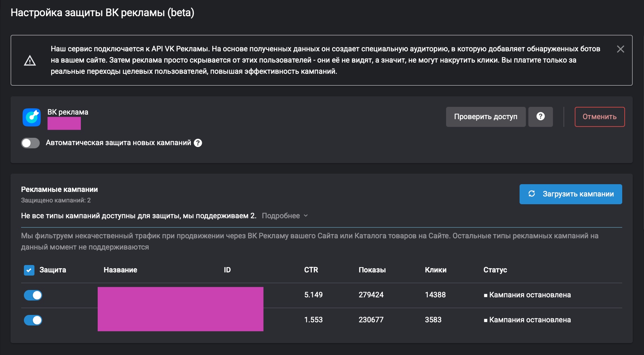Click the CTR column header
The height and width of the screenshot is (355, 644).
pyautogui.click(x=311, y=270)
